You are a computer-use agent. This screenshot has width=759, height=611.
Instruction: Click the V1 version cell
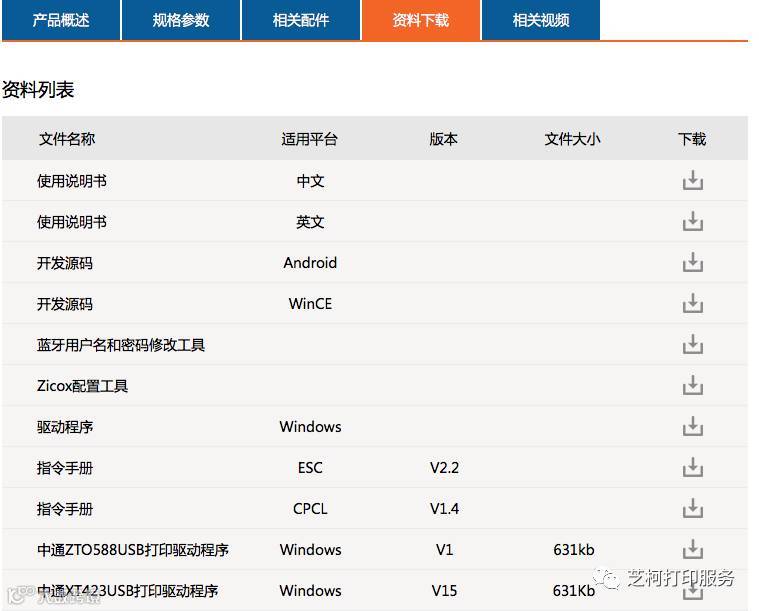coord(444,550)
